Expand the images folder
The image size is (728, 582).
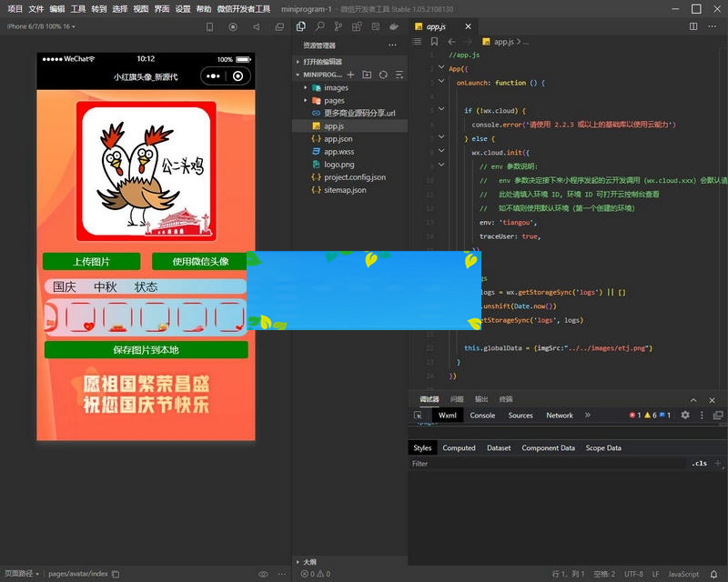(336, 88)
